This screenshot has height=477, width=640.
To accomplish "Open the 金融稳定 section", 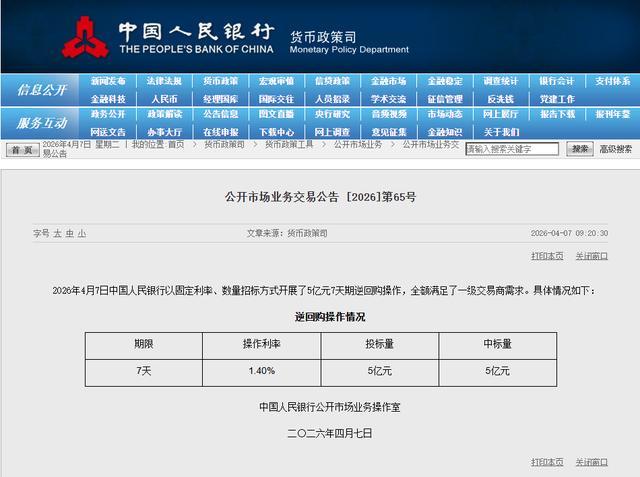I will (445, 81).
